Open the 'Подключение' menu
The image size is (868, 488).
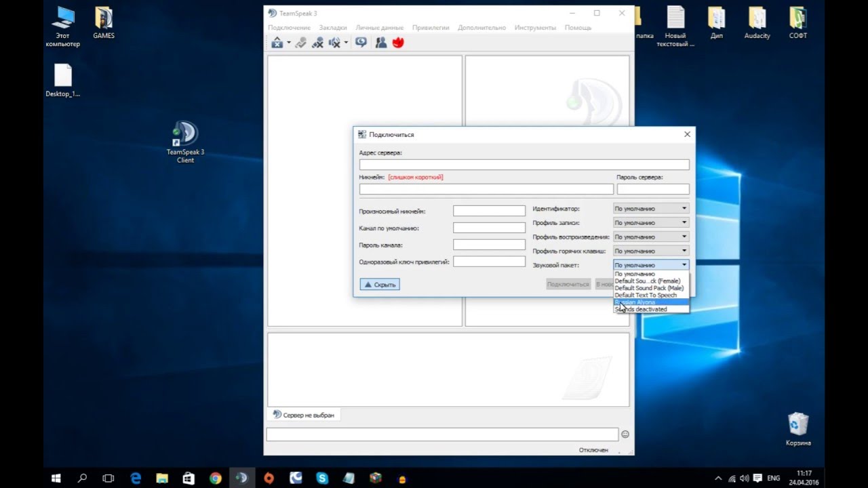pos(289,28)
